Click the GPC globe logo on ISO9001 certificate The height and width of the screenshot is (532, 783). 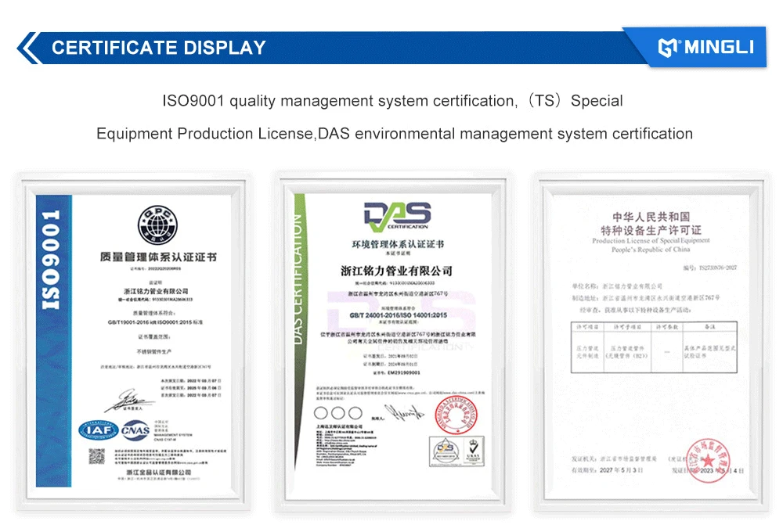pyautogui.click(x=157, y=225)
